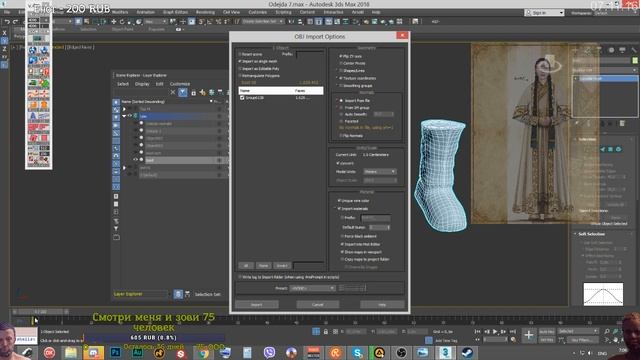Click selection lock toggle in status bar

(x=326, y=331)
